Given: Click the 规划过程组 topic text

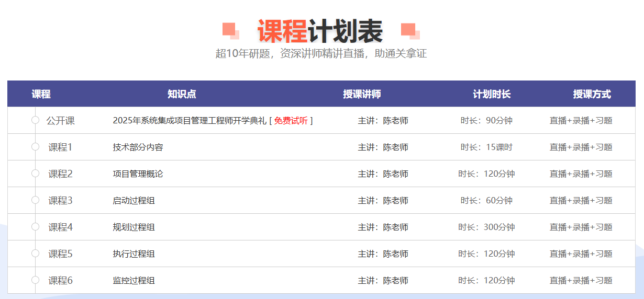Looking at the screenshot, I should click(134, 227).
